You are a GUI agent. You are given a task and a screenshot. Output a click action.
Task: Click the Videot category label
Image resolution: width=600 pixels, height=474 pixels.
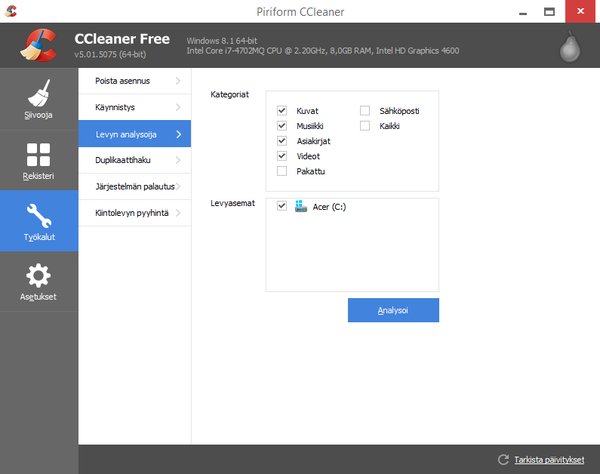(308, 156)
